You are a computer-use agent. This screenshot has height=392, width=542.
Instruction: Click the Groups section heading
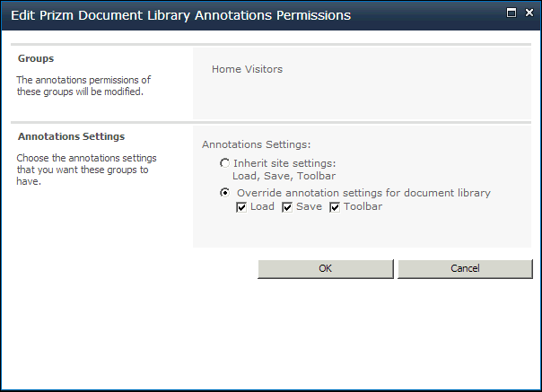pyautogui.click(x=36, y=58)
